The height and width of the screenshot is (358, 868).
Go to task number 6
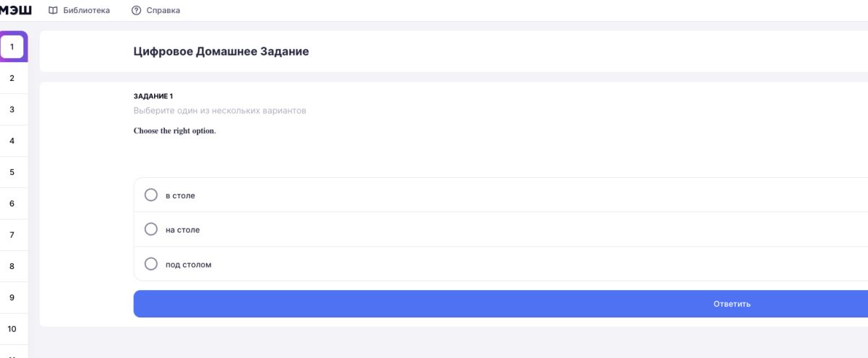(x=12, y=204)
